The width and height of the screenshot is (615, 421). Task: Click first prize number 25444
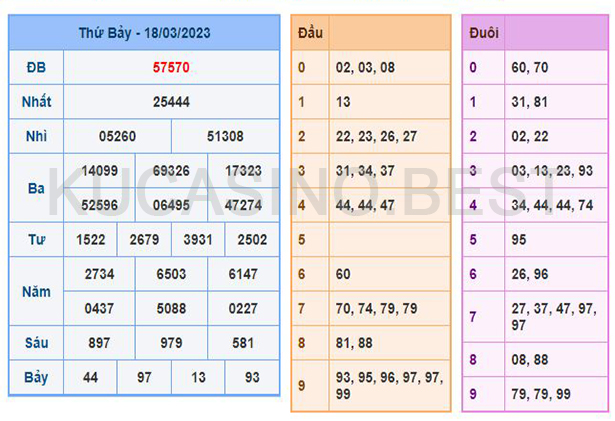171,102
